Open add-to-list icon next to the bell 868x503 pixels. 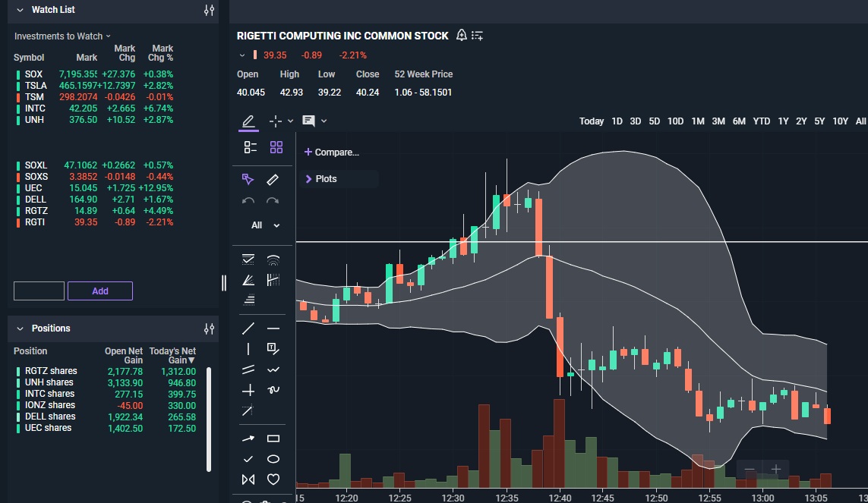[x=477, y=36]
